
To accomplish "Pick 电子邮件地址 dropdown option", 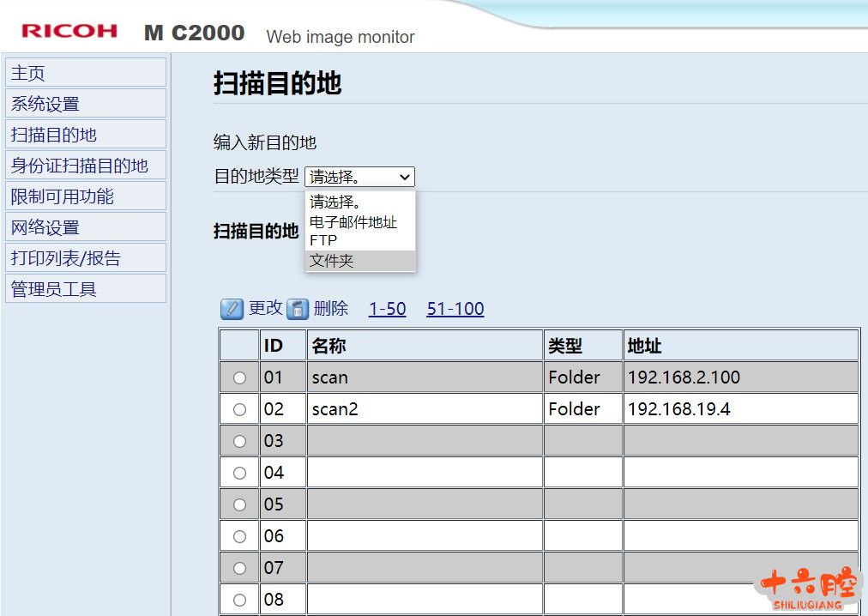I will [x=353, y=222].
